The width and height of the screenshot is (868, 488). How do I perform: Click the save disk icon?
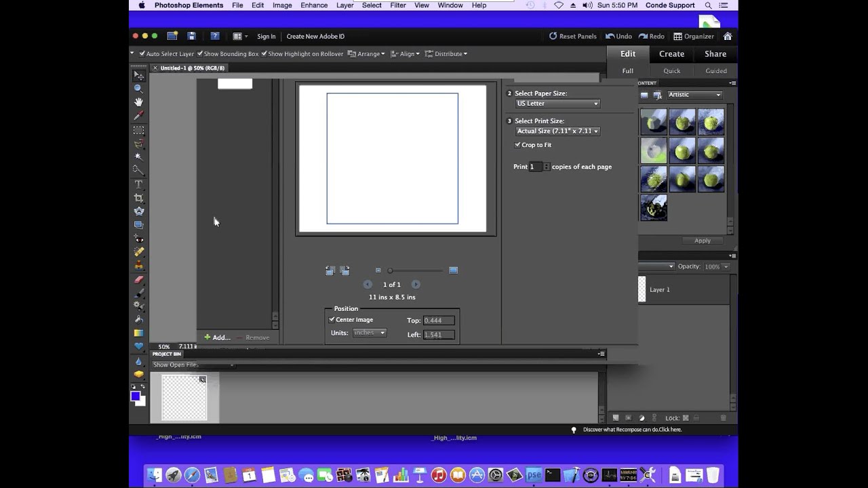[192, 36]
